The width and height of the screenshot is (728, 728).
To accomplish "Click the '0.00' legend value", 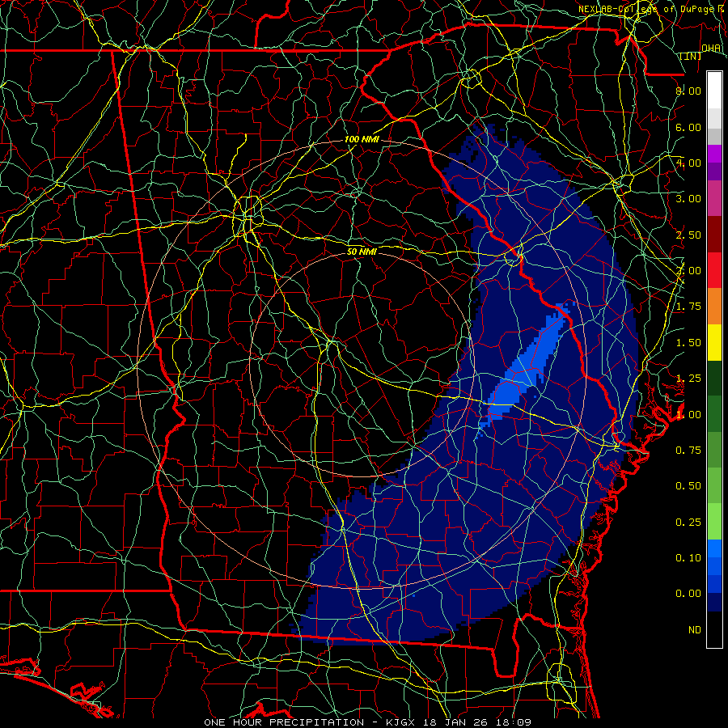I will [x=688, y=594].
